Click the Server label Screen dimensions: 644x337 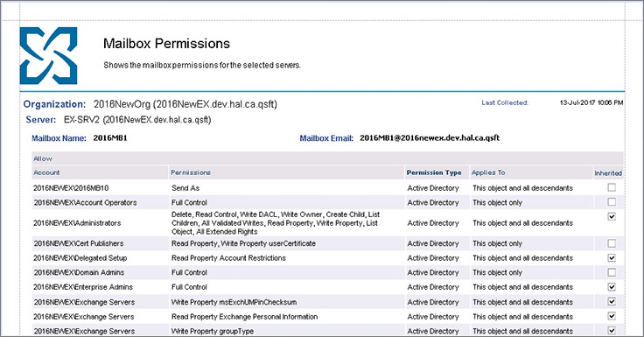click(40, 120)
